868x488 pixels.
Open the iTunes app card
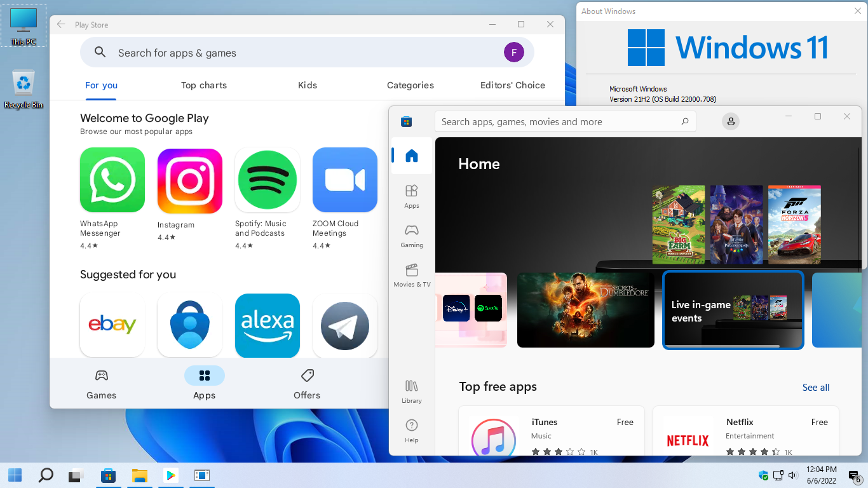[552, 431]
